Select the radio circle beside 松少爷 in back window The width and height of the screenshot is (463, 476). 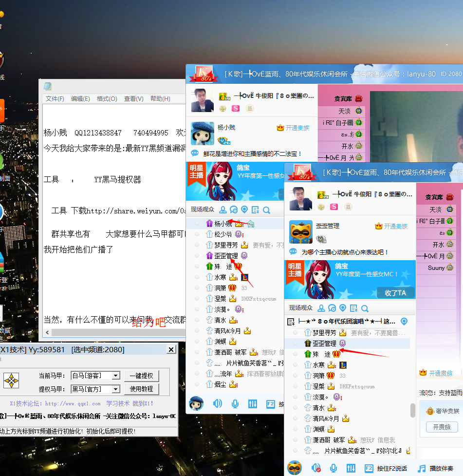(197, 234)
